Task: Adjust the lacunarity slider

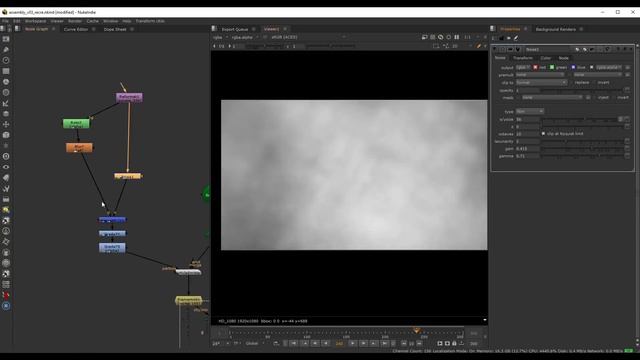Action: (x=582, y=141)
